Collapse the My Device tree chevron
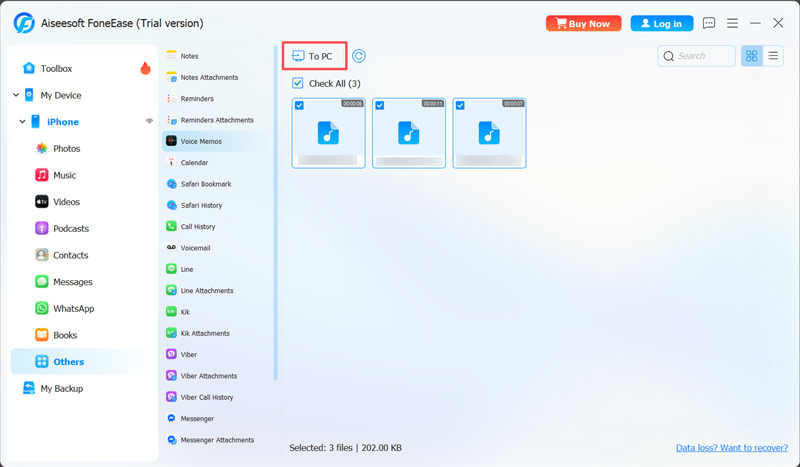The width and height of the screenshot is (800, 467). pyautogui.click(x=16, y=95)
